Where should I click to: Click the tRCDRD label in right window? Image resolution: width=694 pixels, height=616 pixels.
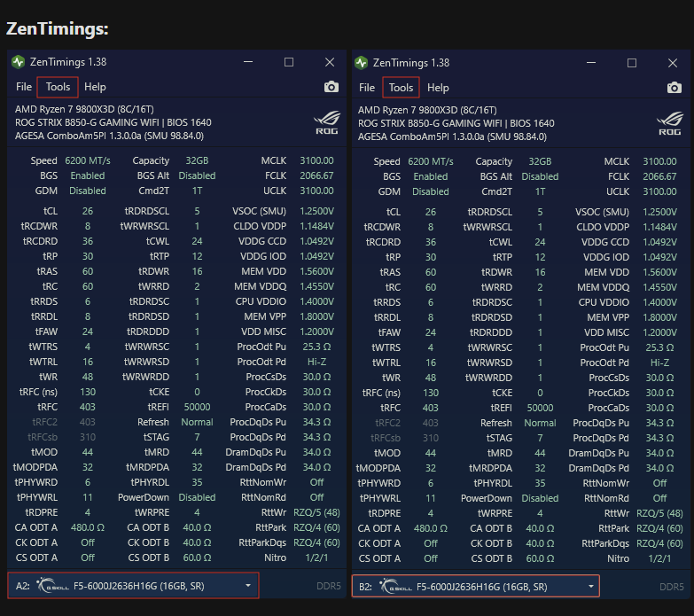383,242
